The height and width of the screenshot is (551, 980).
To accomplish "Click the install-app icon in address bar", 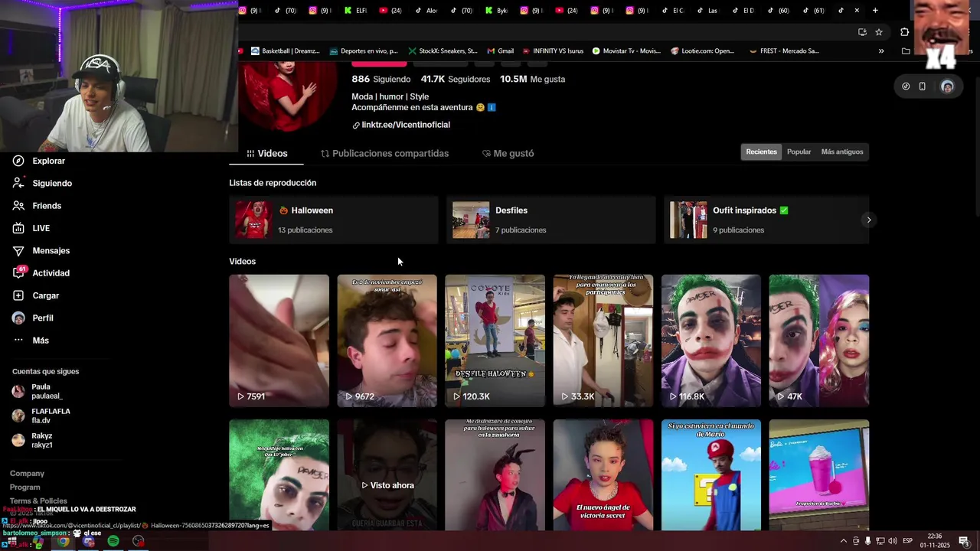I will pos(862,32).
